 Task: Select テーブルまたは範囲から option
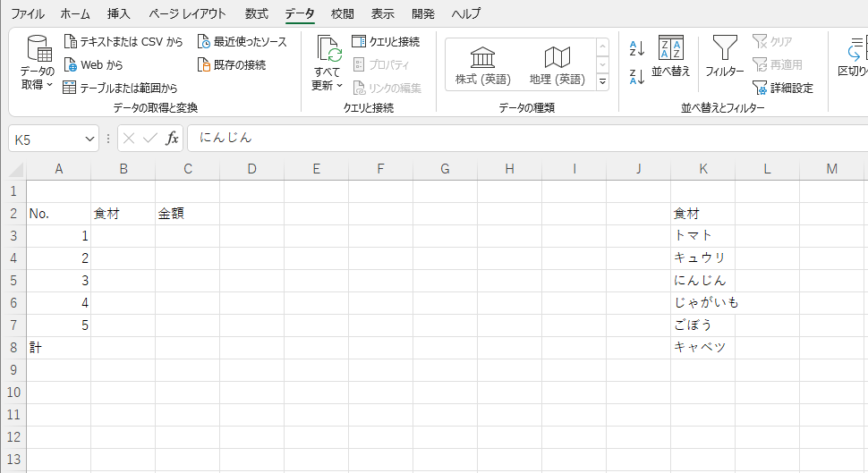click(120, 88)
